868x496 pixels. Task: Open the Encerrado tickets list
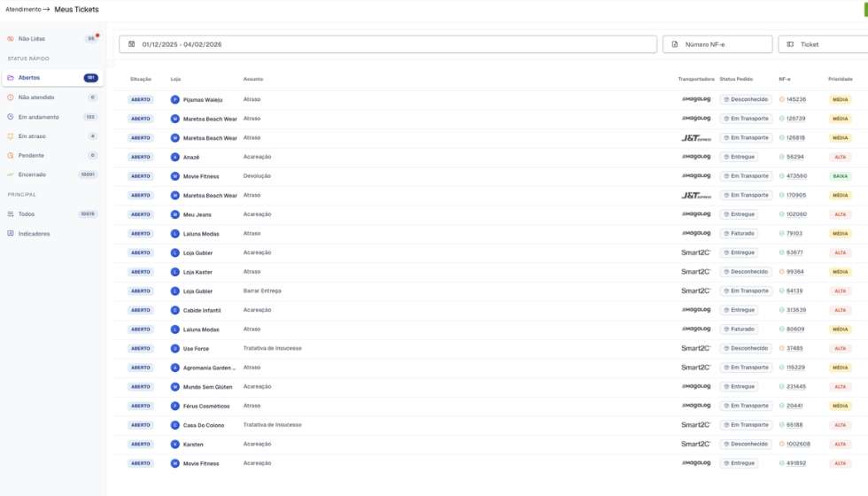click(x=32, y=174)
